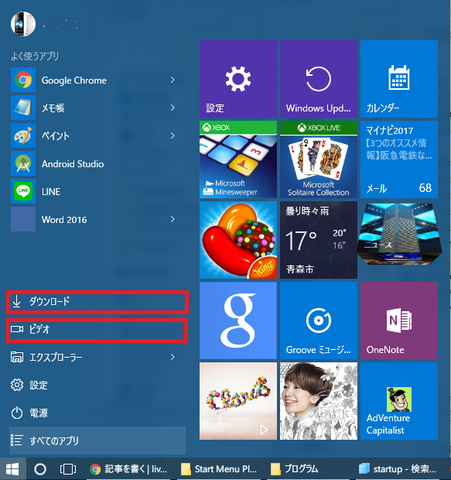Screen dimensions: 451x480
Task: Click the Android Studio icon
Action: [23, 164]
